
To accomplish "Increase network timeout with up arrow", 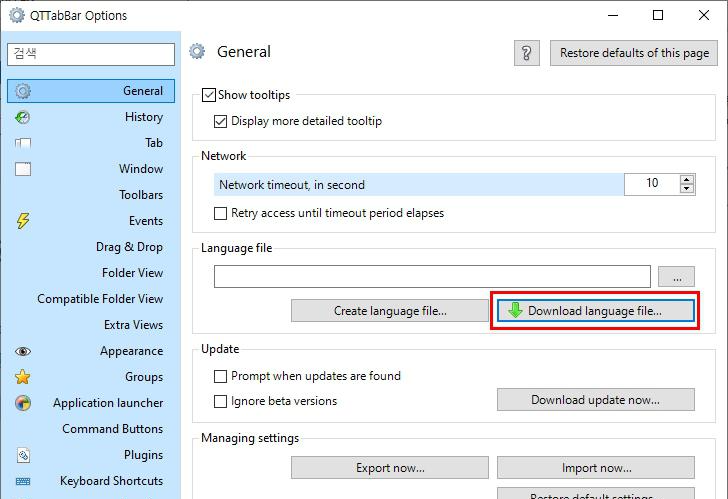I will [x=687, y=180].
